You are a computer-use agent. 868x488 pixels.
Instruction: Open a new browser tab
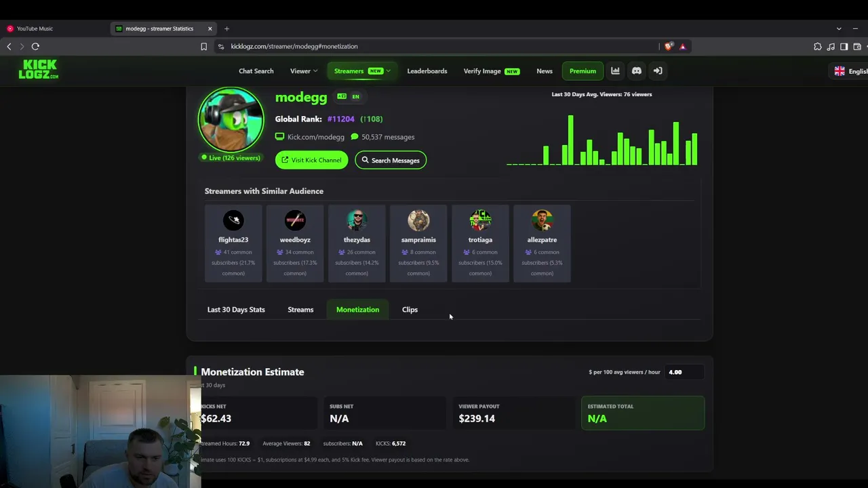(x=226, y=28)
